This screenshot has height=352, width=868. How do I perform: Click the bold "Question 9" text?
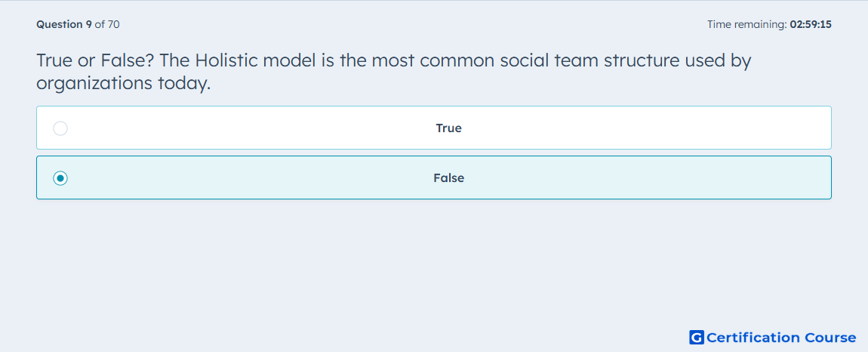coord(64,24)
